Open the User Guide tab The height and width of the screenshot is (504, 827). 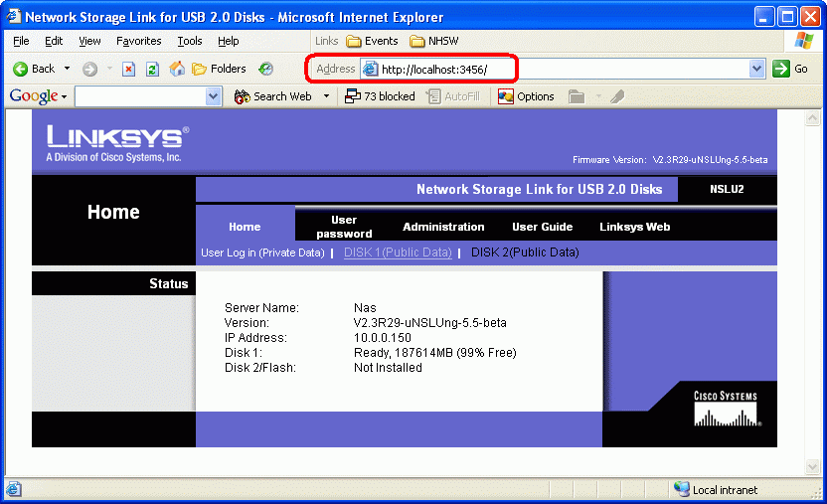(542, 227)
